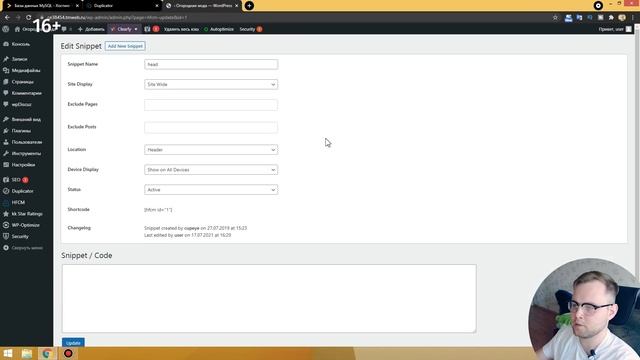
Task: Click Добавить in the admin bar
Action: coord(91,29)
